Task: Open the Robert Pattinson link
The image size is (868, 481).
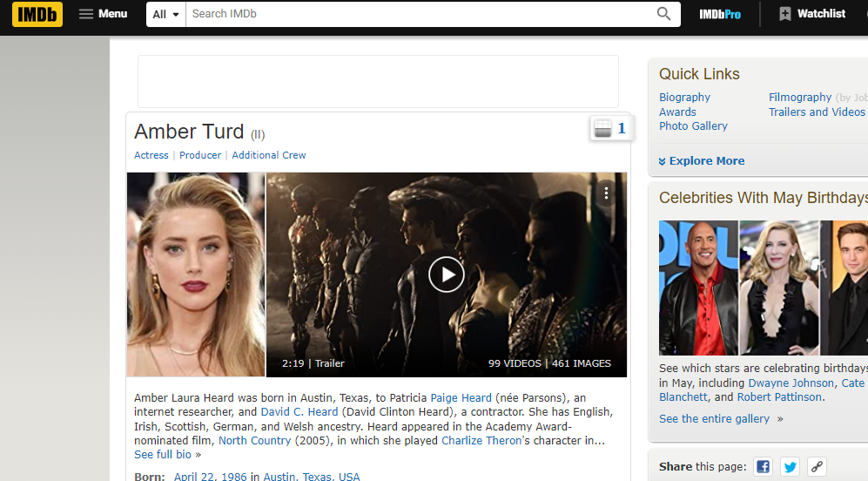Action: point(779,397)
